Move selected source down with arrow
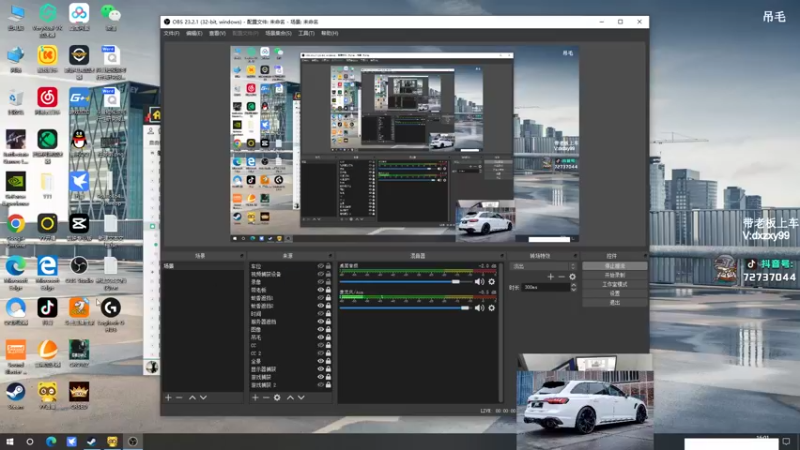 pos(301,397)
